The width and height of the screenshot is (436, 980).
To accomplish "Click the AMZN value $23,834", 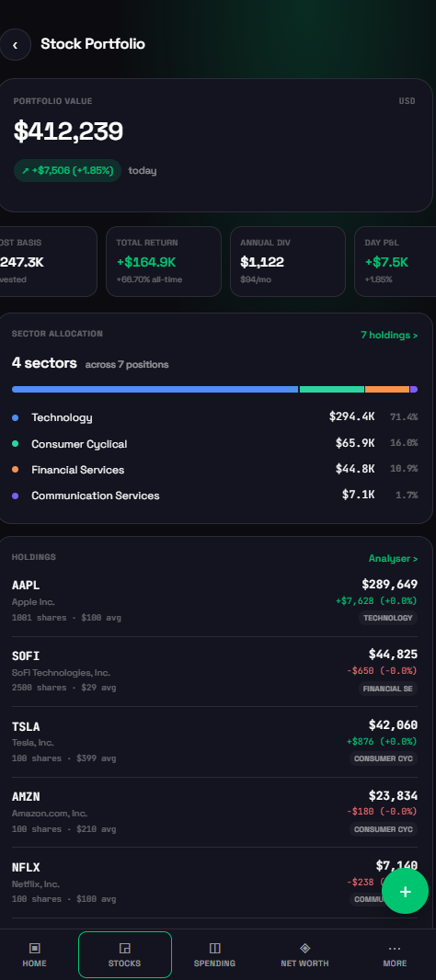I will [x=393, y=795].
